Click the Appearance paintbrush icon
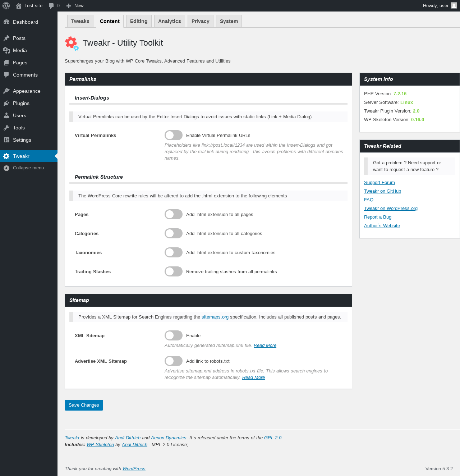Viewport: 460px width, 476px height. (x=6, y=91)
